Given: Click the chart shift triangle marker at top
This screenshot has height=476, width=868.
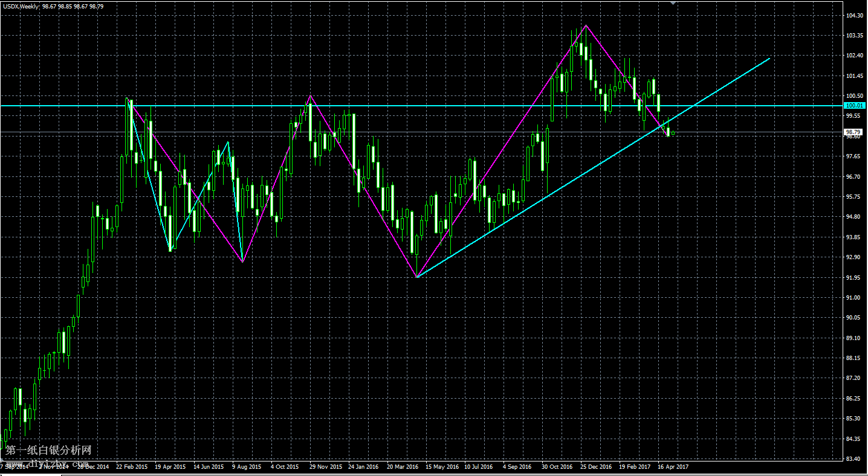Looking at the screenshot, I should [674, 2].
